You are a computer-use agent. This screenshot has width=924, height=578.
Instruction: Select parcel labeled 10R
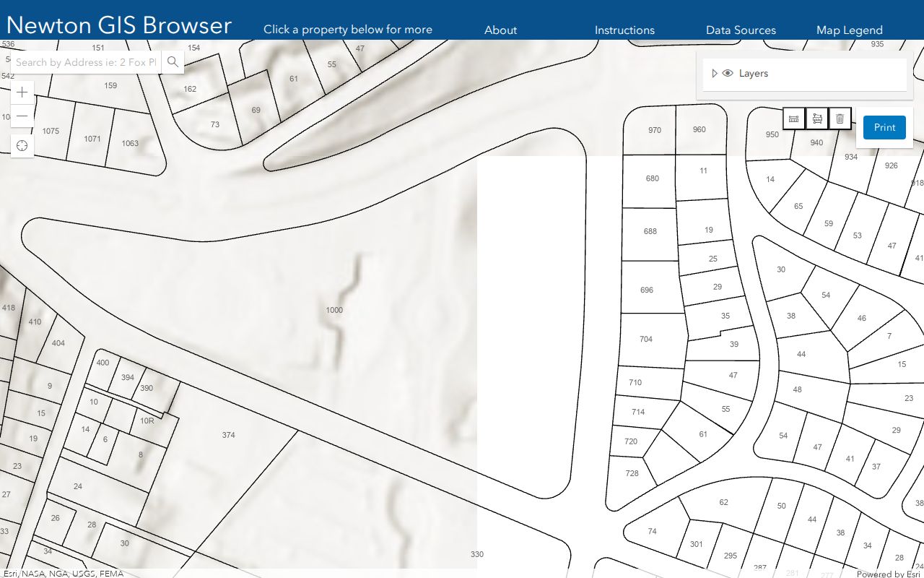coord(147,420)
